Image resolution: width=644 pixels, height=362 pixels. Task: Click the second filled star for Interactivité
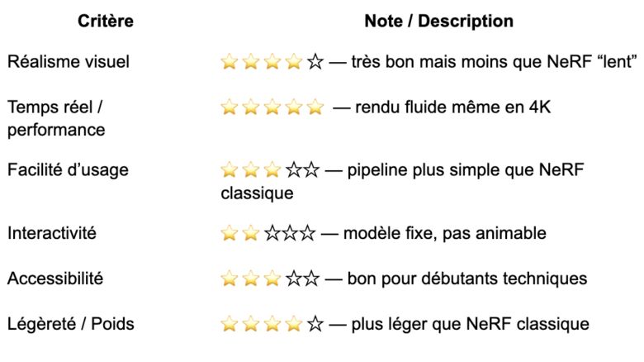[x=250, y=234]
